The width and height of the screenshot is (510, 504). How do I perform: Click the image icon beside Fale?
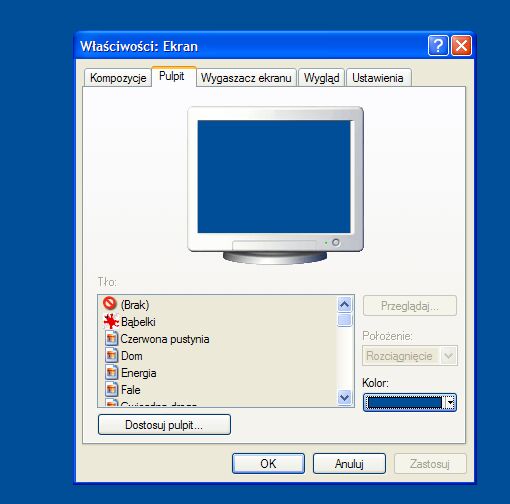pyautogui.click(x=111, y=390)
